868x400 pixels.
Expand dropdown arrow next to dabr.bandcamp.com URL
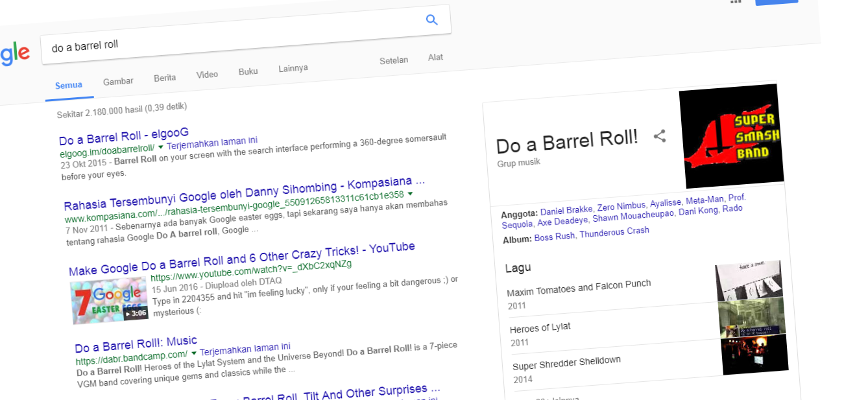[193, 353]
